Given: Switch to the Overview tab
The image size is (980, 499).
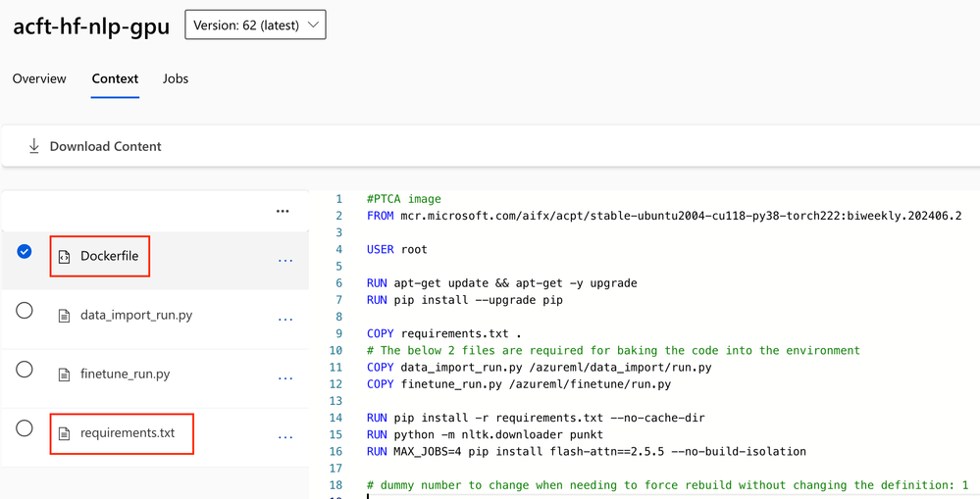Looking at the screenshot, I should pyautogui.click(x=39, y=78).
